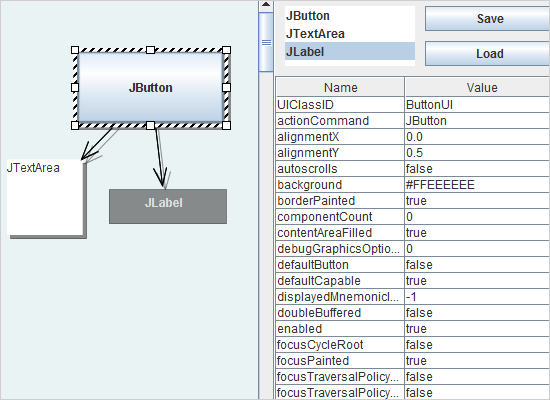Click the alignmentY property name
The width and height of the screenshot is (550, 400).
(x=340, y=153)
